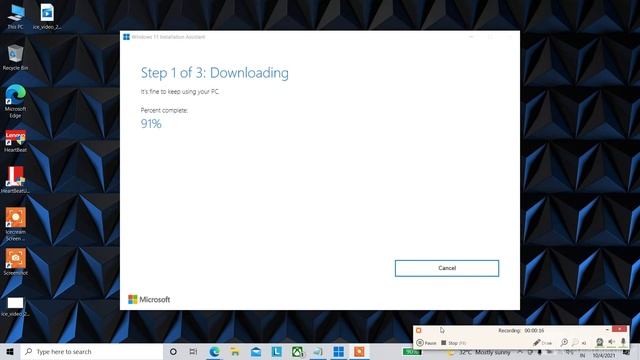
Task: Toggle webcam in the recorder panel
Action: click(599, 342)
